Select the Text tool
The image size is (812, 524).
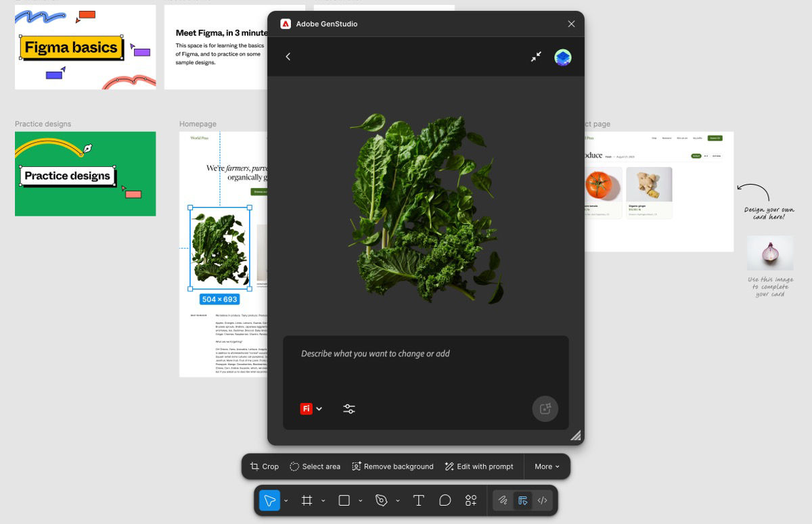tap(418, 500)
